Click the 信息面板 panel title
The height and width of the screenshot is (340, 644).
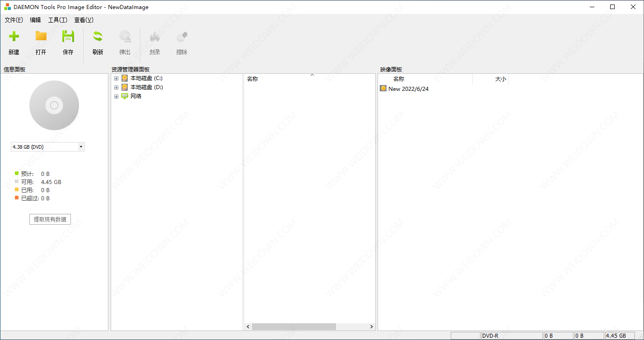pyautogui.click(x=14, y=70)
